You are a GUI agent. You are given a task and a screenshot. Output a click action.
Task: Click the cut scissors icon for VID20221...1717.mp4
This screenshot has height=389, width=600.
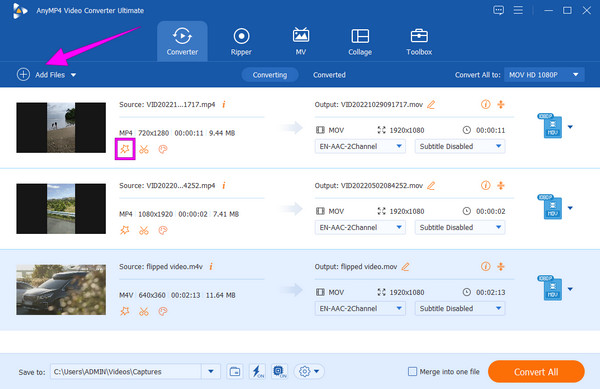pos(144,149)
